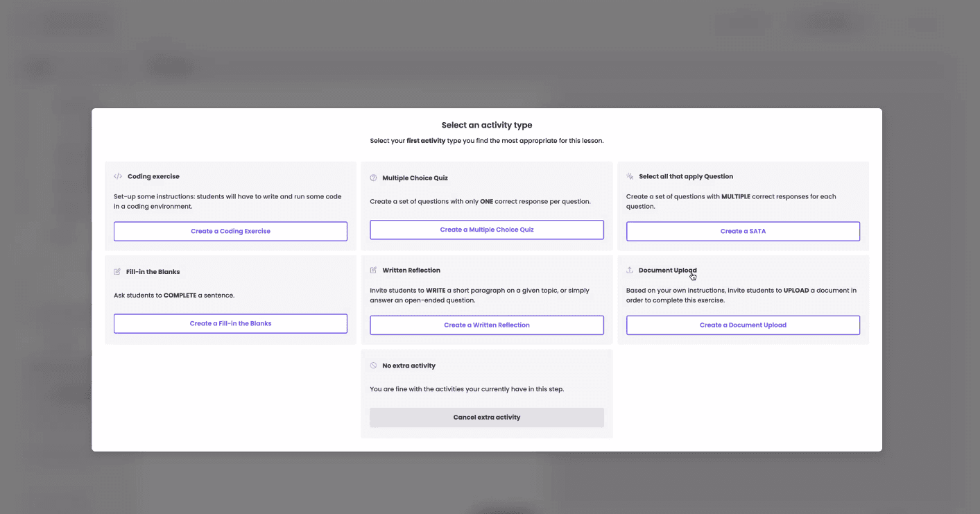Click the sparkle icon beside Select all that apply
980x514 pixels.
(630, 176)
